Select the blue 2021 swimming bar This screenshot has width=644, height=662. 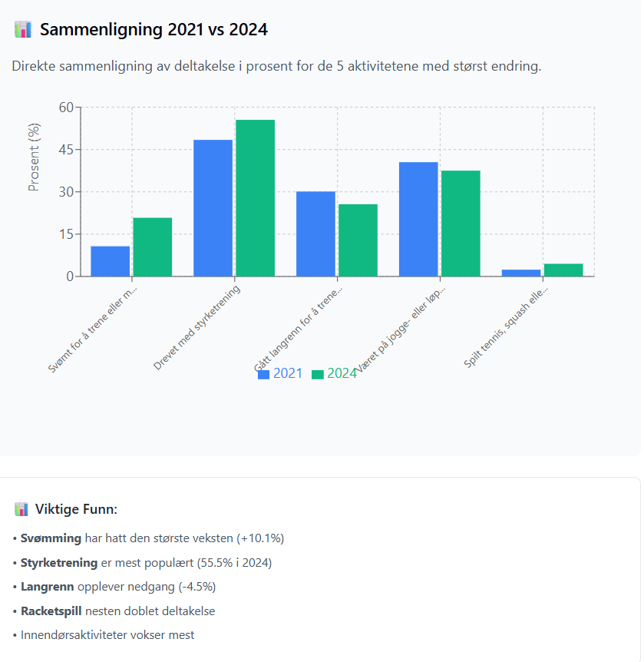110,261
